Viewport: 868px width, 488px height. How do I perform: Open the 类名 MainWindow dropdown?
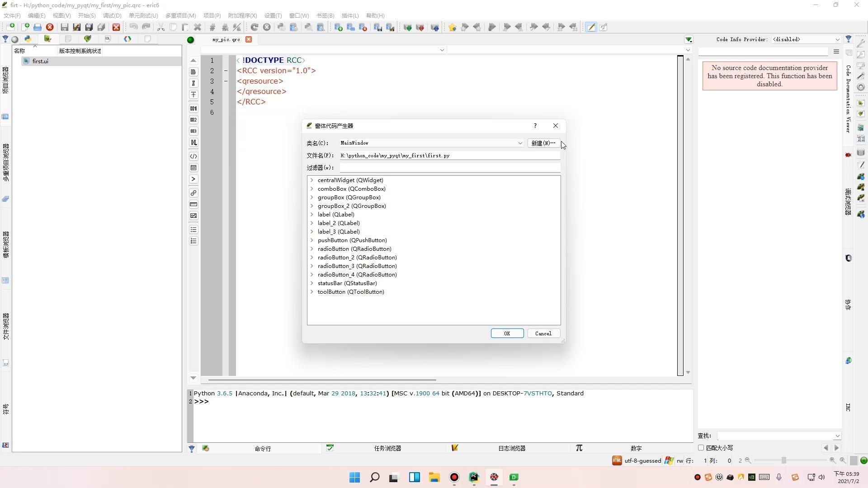(520, 143)
